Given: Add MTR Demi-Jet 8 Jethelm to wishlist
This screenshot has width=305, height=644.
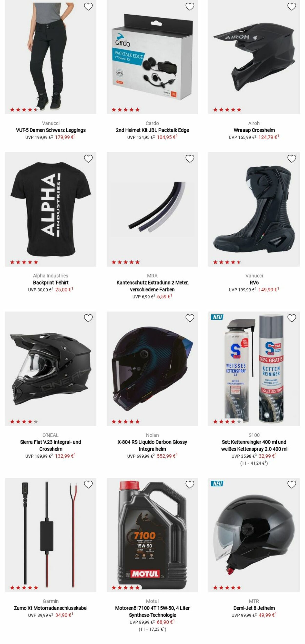Looking at the screenshot, I should [292, 485].
